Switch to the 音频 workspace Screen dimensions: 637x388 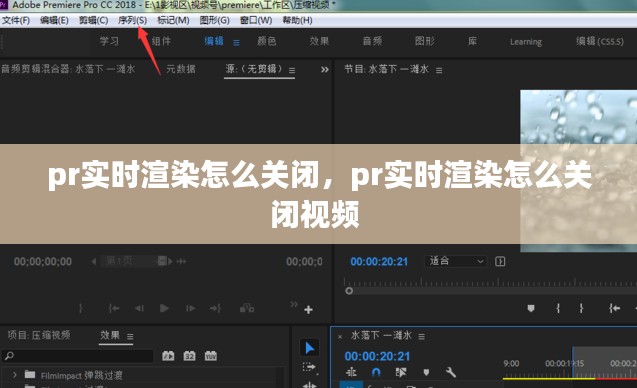[x=372, y=41]
